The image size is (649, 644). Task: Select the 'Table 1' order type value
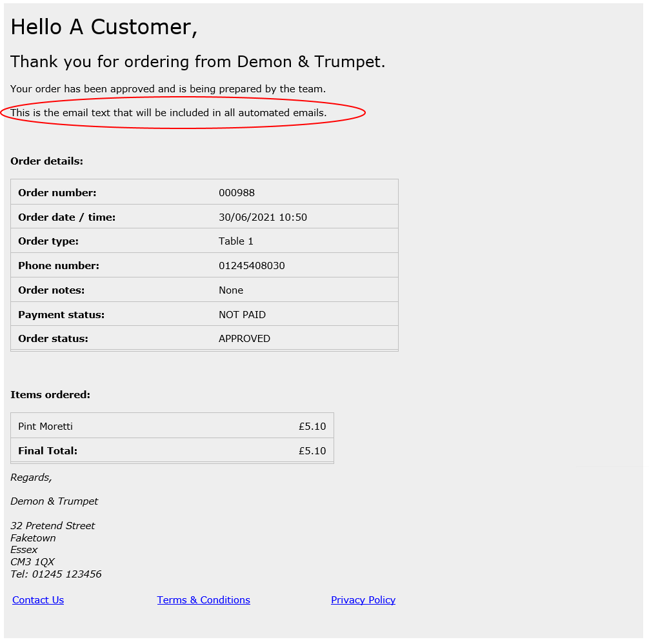(x=236, y=241)
